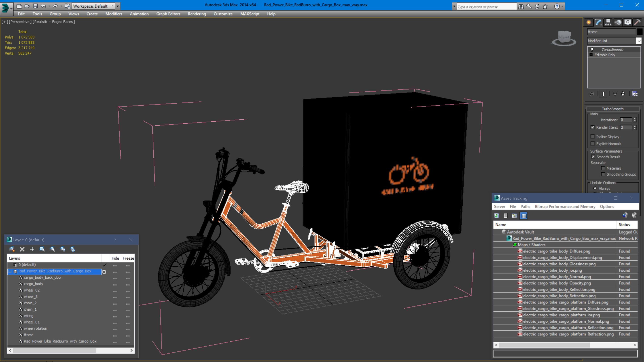Click Freeze/Unfreeze All Layers icon
The width and height of the screenshot is (644, 362).
[72, 249]
